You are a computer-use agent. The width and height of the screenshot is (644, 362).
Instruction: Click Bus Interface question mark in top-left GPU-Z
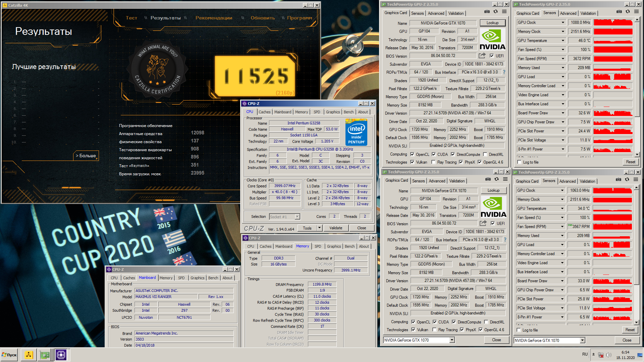pyautogui.click(x=504, y=72)
